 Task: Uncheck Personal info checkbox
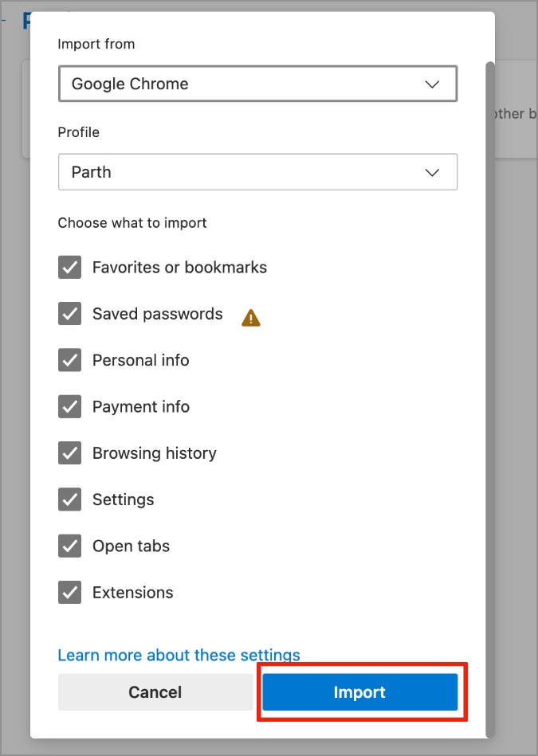tap(70, 360)
